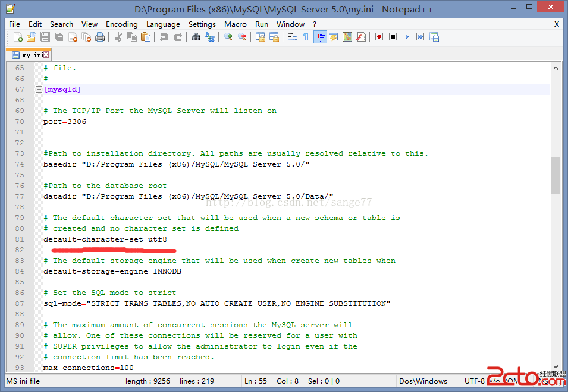Viewport: 568px width, 392px height.
Task: Collapse the [mysqld] section fold marker
Action: point(39,89)
